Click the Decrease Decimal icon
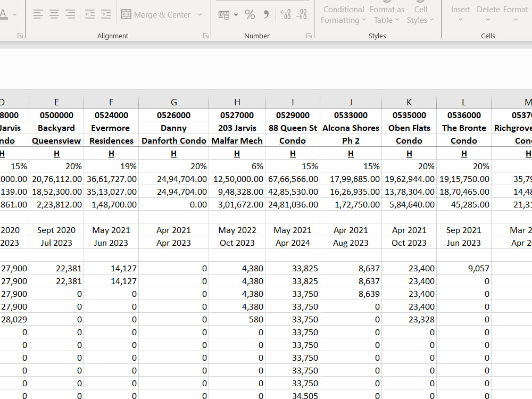 click(302, 14)
